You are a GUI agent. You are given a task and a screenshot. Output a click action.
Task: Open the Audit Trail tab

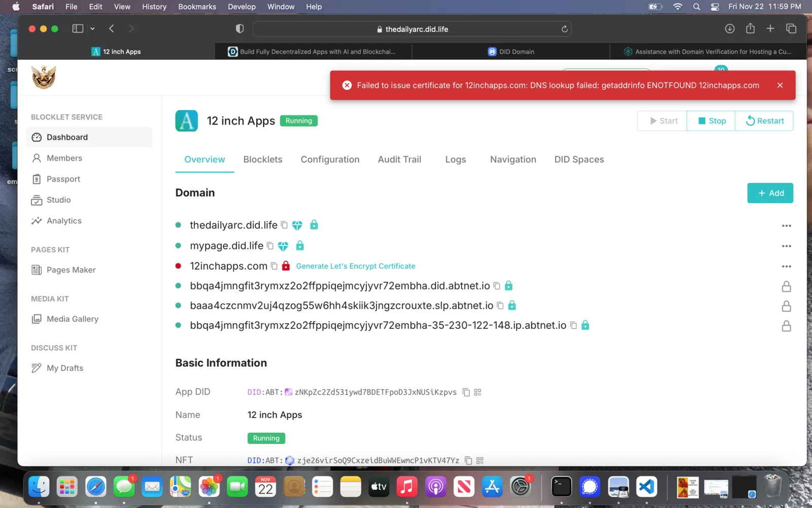tap(399, 160)
